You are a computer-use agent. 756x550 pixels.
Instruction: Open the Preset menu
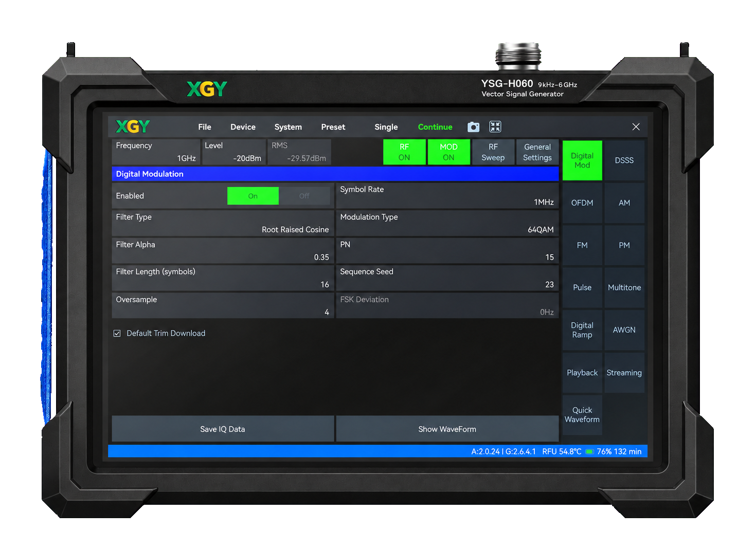tap(333, 127)
